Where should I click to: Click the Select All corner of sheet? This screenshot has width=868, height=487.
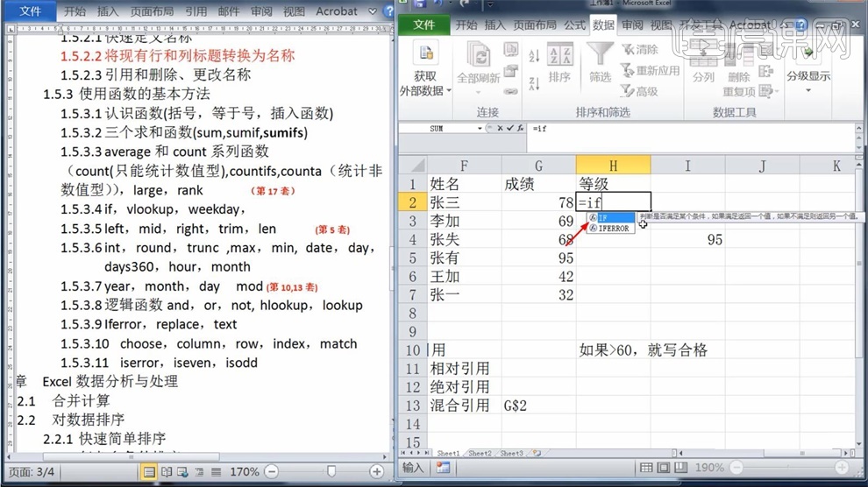412,166
